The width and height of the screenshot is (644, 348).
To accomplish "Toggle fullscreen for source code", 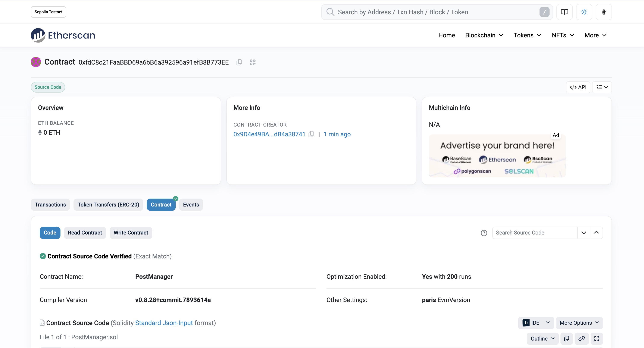I will tap(597, 339).
